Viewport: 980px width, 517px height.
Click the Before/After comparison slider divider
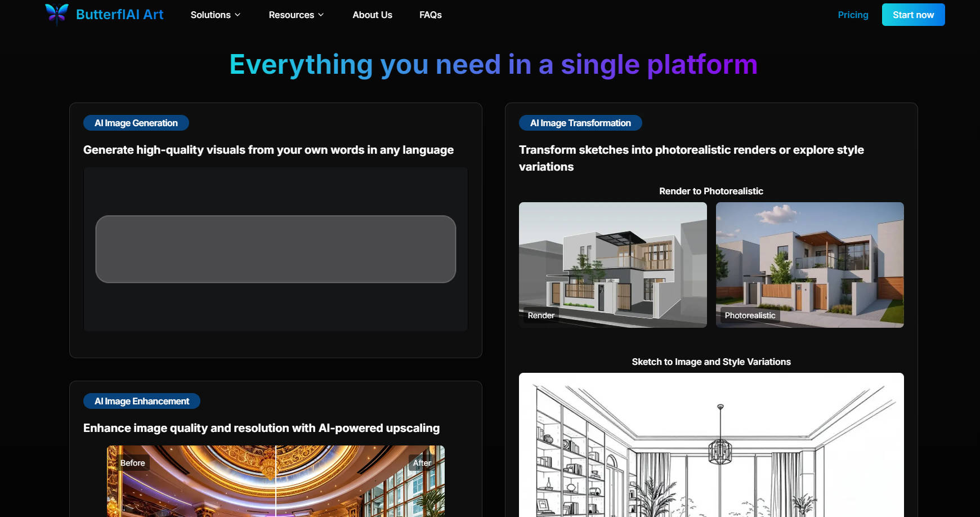[276, 481]
